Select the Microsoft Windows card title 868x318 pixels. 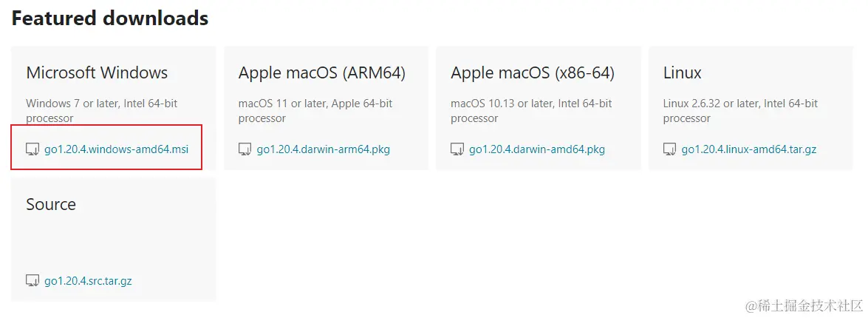tap(97, 73)
